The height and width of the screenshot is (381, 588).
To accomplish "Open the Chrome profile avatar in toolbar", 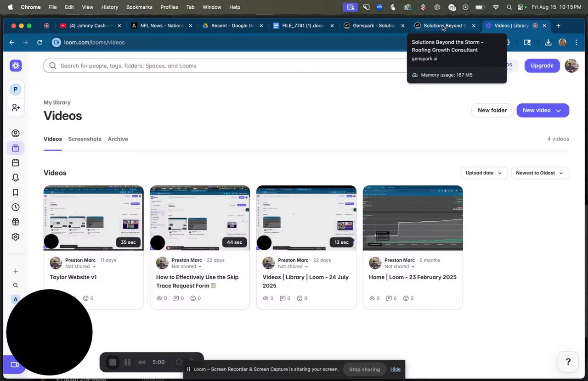I will pos(562,42).
